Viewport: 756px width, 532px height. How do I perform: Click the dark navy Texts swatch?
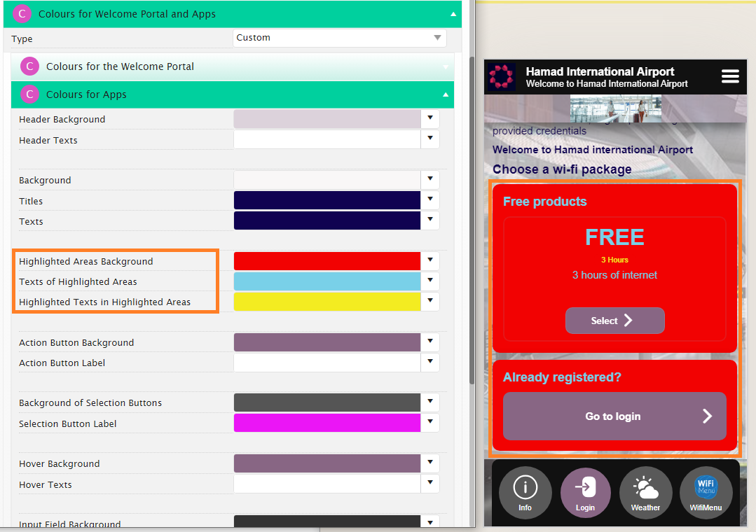coord(327,220)
